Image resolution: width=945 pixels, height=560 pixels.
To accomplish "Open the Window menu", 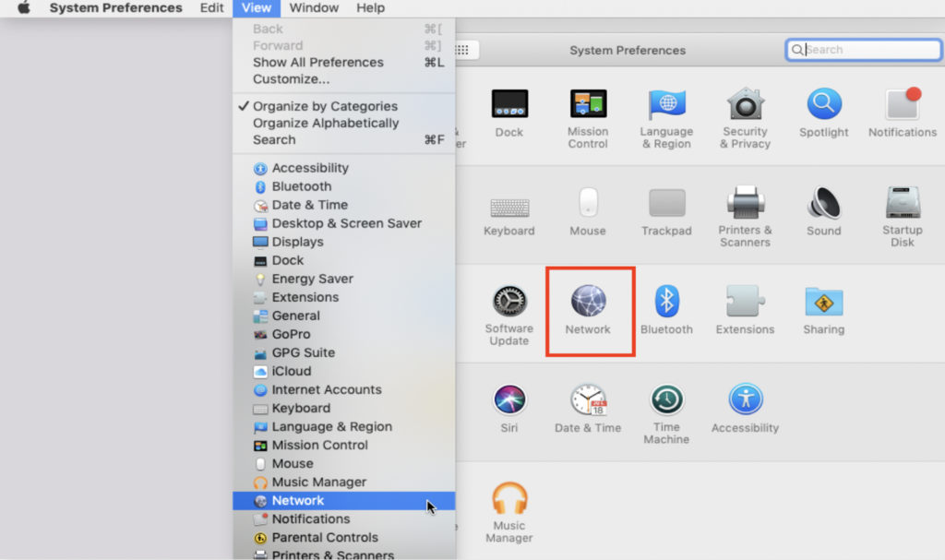I will tap(314, 7).
